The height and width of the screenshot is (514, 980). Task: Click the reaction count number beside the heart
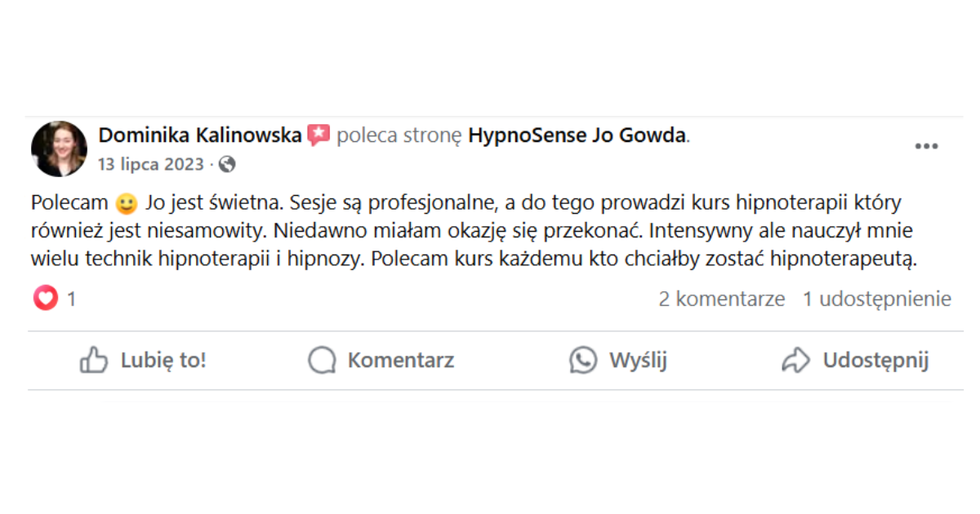tap(71, 299)
